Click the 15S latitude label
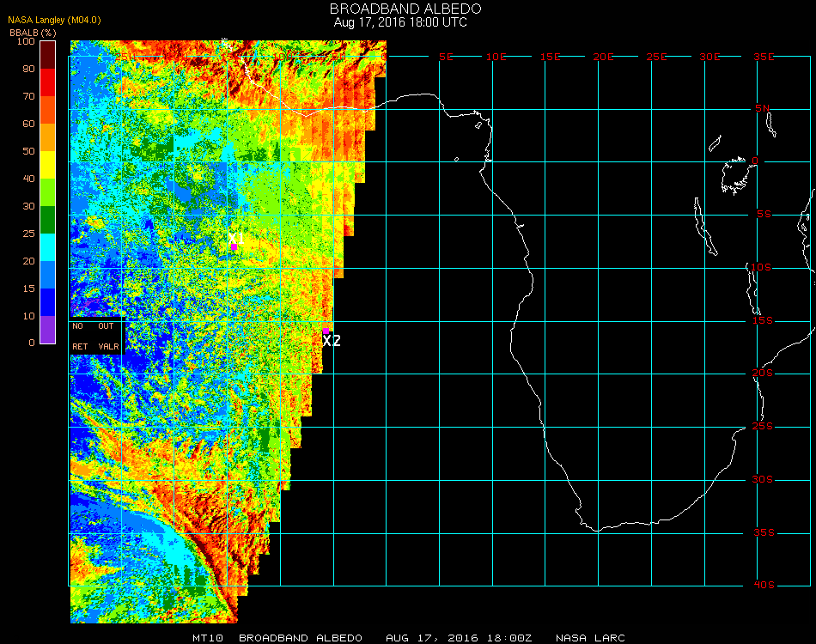 coord(764,320)
